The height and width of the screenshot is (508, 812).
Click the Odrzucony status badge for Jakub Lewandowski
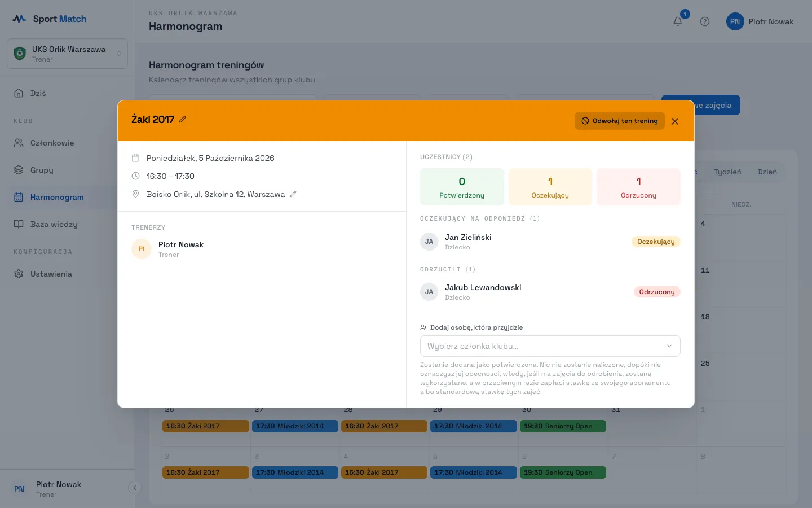(x=657, y=292)
